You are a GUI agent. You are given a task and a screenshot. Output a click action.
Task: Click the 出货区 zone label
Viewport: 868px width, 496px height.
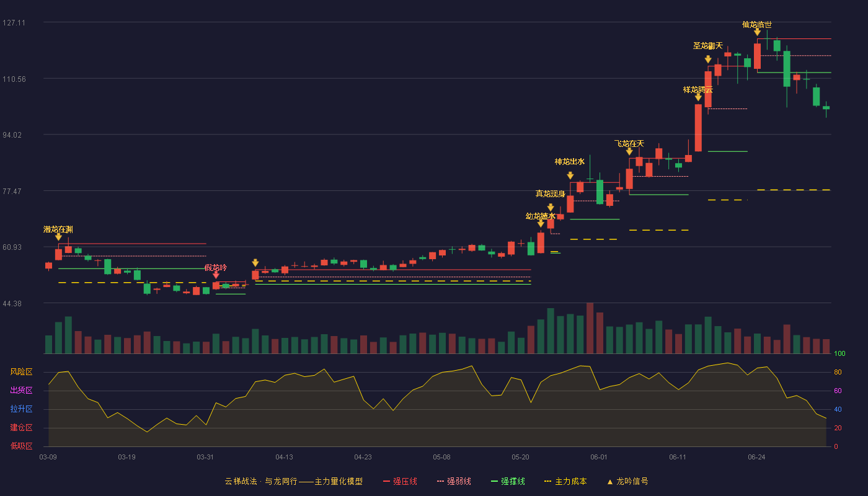(x=21, y=391)
